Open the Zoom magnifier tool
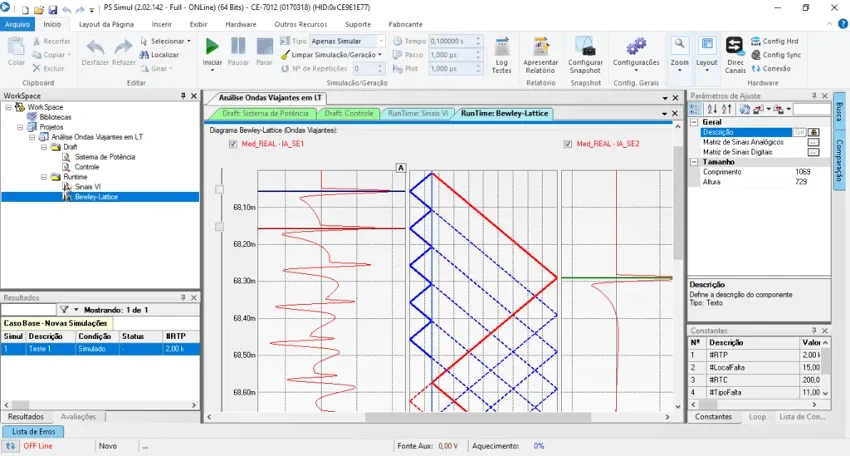The height and width of the screenshot is (456, 850). 679,46
